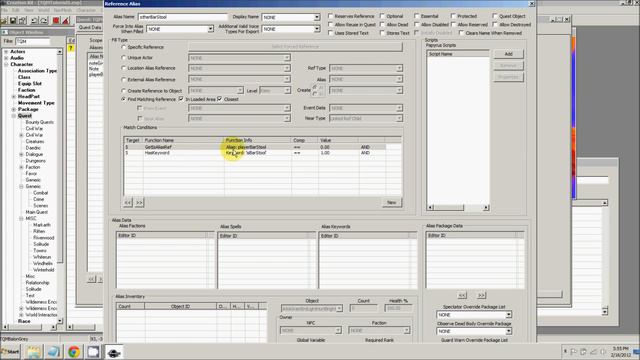Select the Unique Actor radio button
640x360 pixels.
click(123, 58)
